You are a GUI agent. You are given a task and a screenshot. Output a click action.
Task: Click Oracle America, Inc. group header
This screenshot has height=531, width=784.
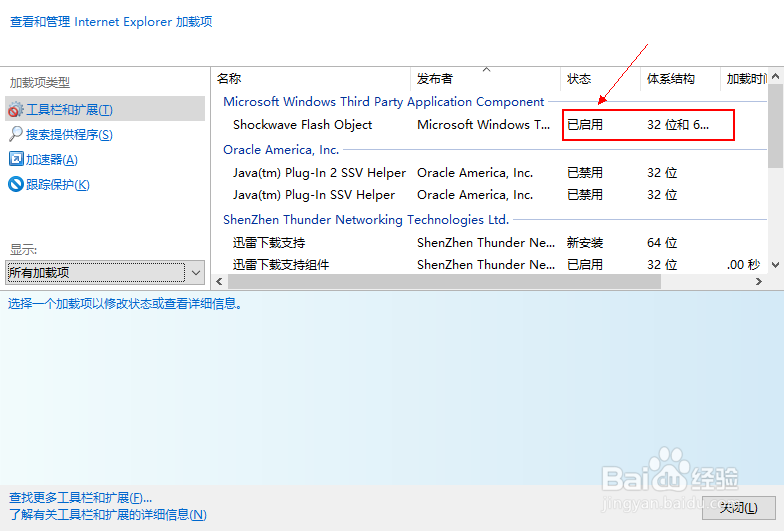(x=281, y=150)
